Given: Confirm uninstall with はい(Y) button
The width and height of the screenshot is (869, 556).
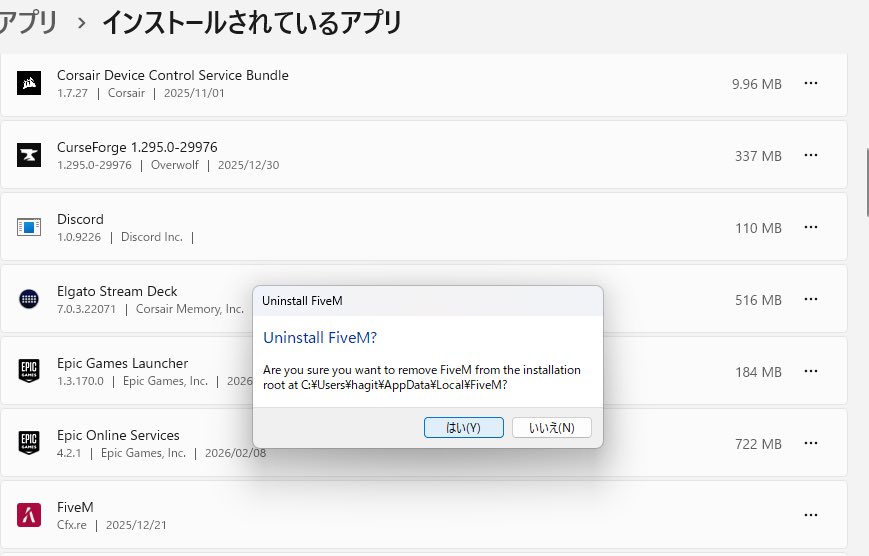Looking at the screenshot, I should pos(464,427).
